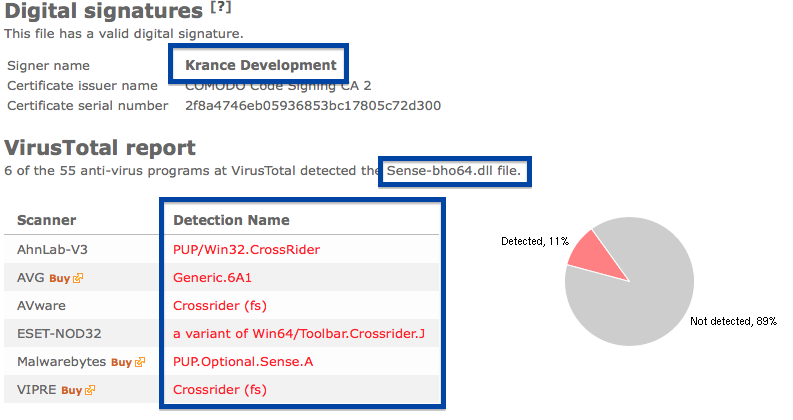Click the valid digital signature statement text

point(124,34)
